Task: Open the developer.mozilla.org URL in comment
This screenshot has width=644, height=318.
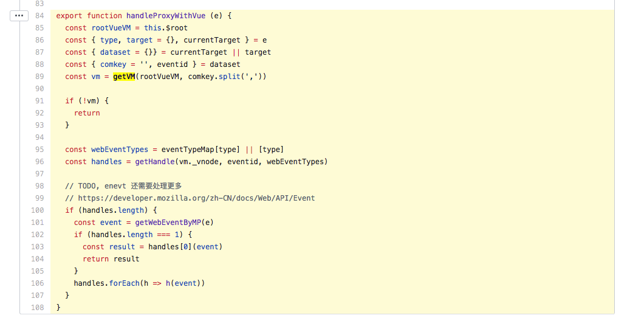Action: (x=196, y=198)
